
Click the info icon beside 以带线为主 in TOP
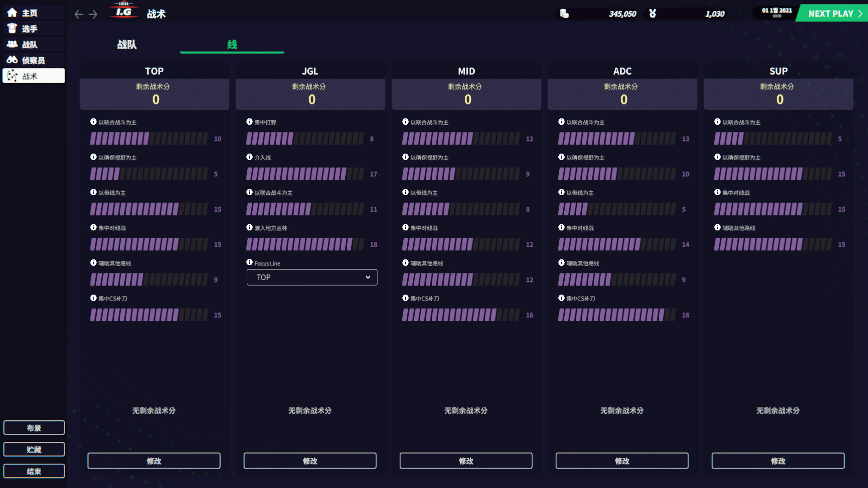(x=93, y=192)
